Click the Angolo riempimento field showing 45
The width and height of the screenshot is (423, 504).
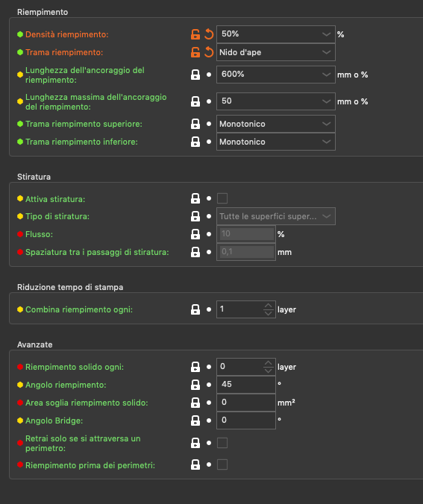[246, 385]
